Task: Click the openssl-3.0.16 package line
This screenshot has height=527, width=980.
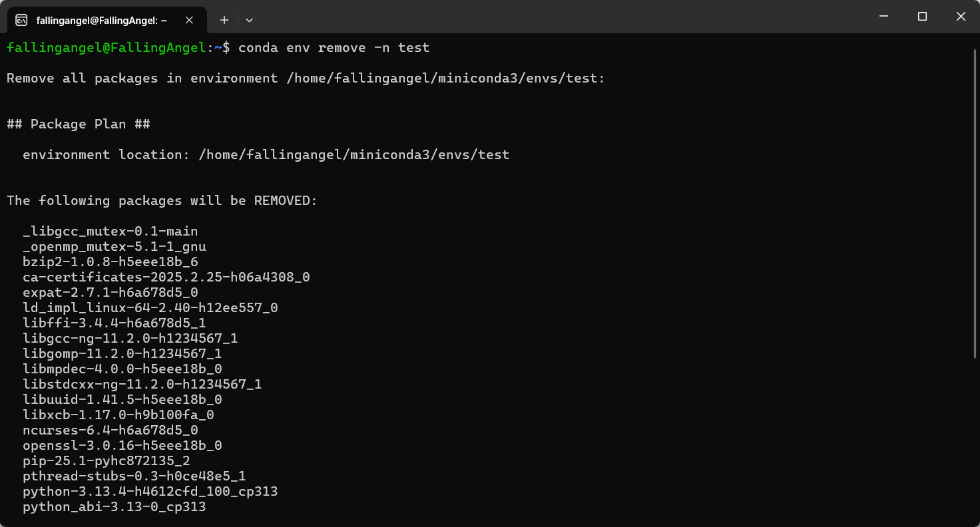Action: [122, 446]
